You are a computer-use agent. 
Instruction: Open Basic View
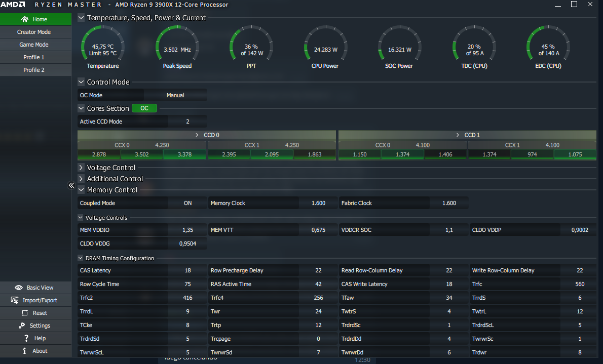click(x=36, y=288)
